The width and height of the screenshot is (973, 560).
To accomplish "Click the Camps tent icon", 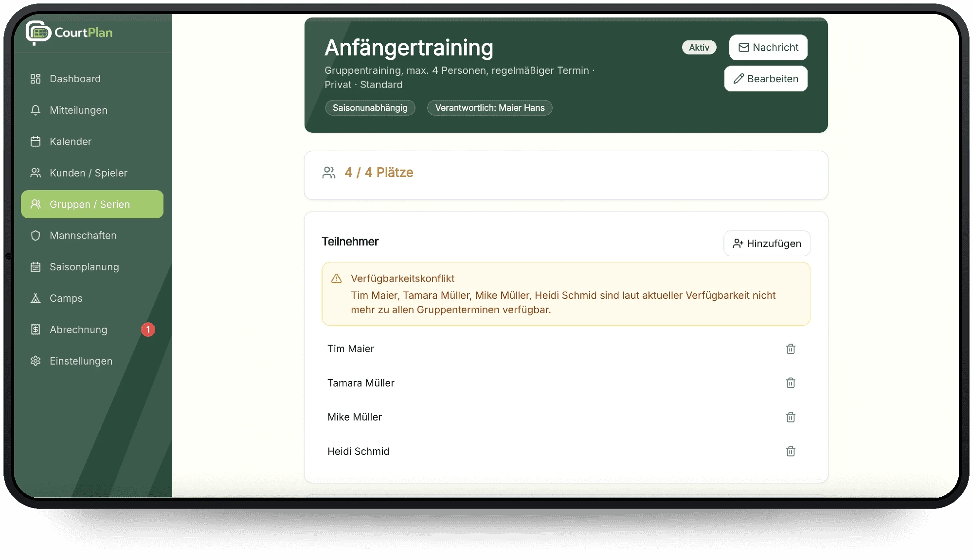I will pos(36,298).
